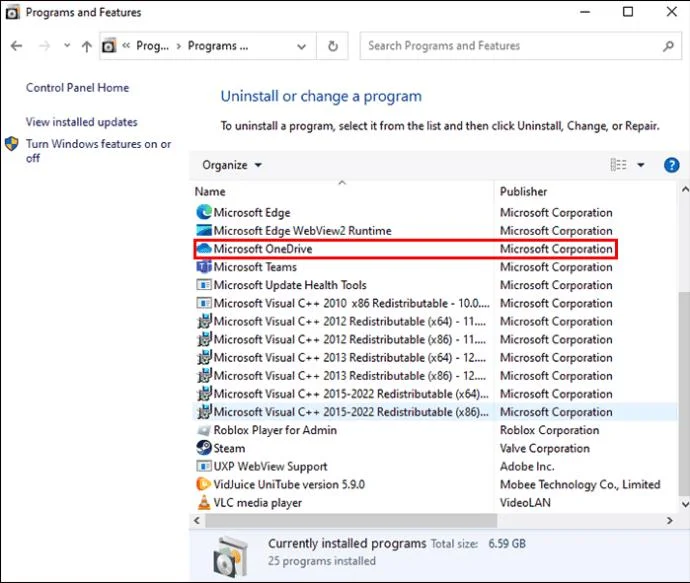Image resolution: width=690 pixels, height=583 pixels.
Task: Click the Programs and Features title icon
Action: 12,13
